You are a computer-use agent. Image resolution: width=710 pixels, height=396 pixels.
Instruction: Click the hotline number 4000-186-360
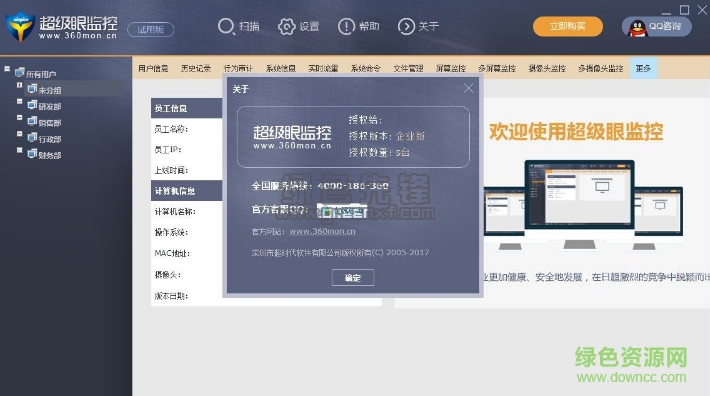[353, 186]
